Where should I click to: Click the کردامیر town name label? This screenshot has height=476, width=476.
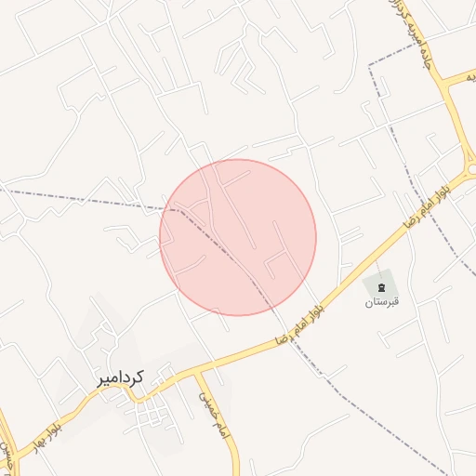(120, 378)
